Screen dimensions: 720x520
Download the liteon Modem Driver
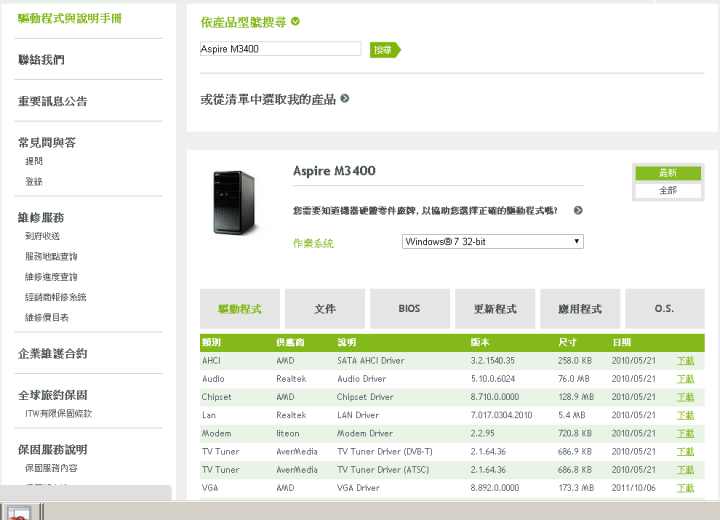coord(685,433)
